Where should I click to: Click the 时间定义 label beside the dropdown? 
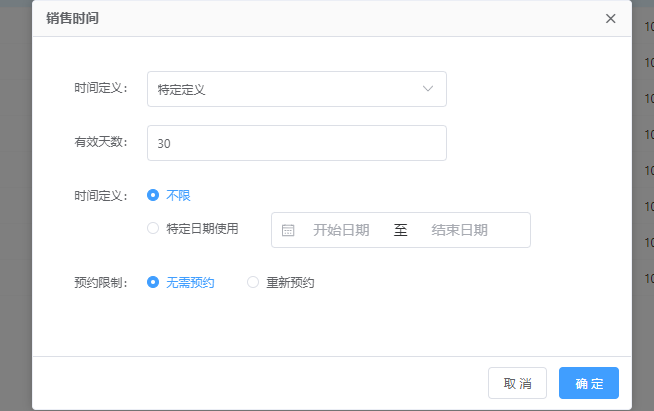coord(101,88)
